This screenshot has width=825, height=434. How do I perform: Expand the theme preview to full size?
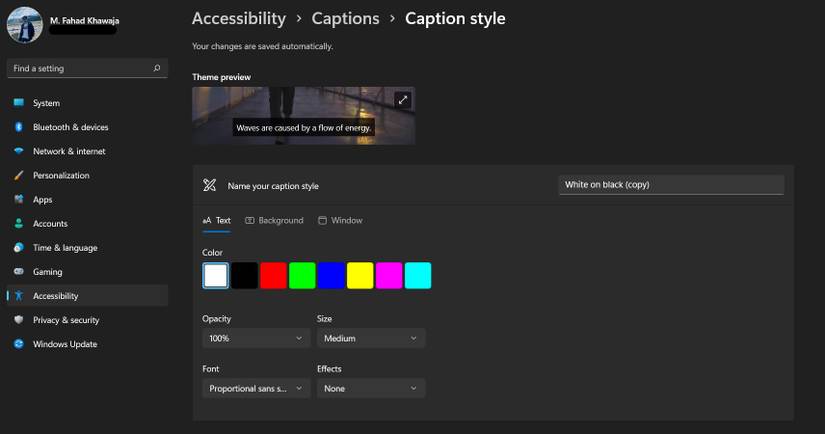pos(403,100)
